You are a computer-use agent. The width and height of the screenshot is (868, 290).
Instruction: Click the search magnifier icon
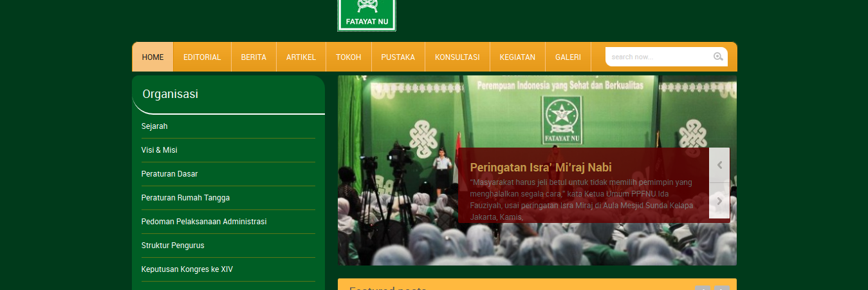(x=718, y=57)
